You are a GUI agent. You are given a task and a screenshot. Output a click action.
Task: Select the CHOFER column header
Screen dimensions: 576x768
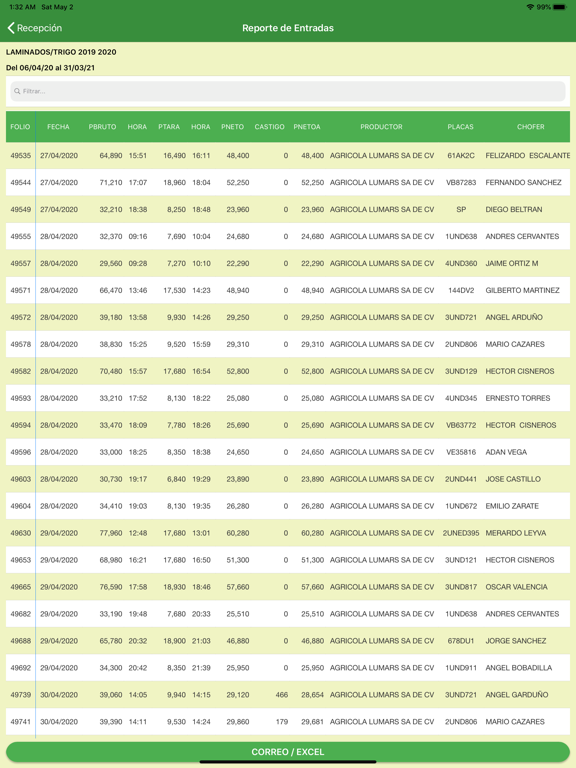(531, 126)
